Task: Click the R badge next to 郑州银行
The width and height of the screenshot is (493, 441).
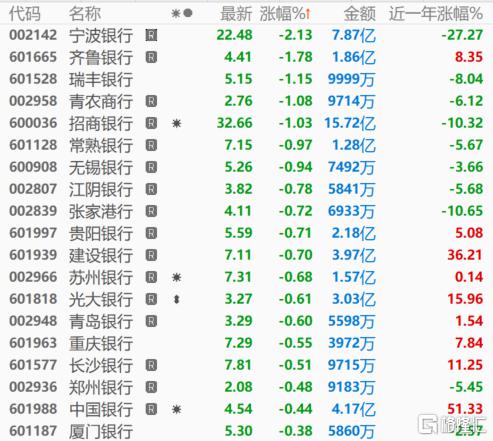Action: click(x=151, y=387)
